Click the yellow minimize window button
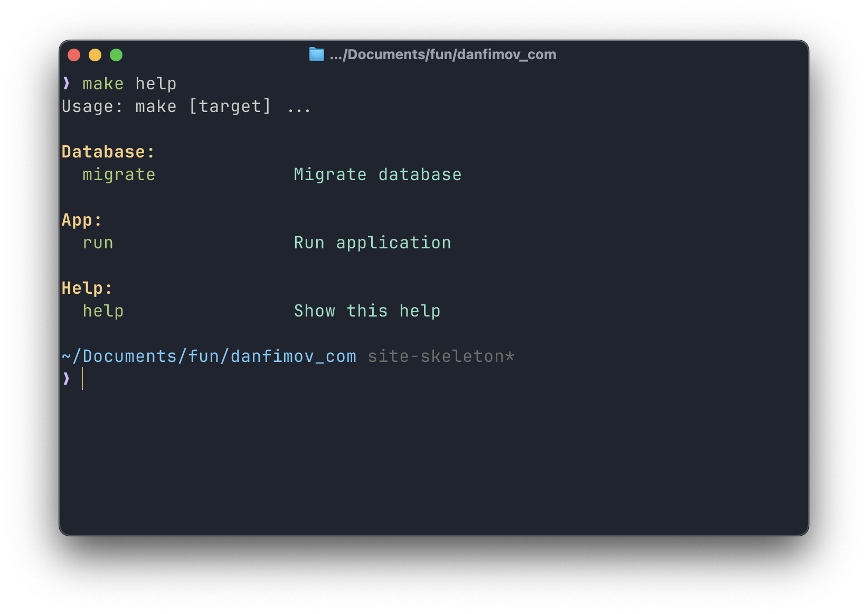The image size is (868, 614). point(95,55)
